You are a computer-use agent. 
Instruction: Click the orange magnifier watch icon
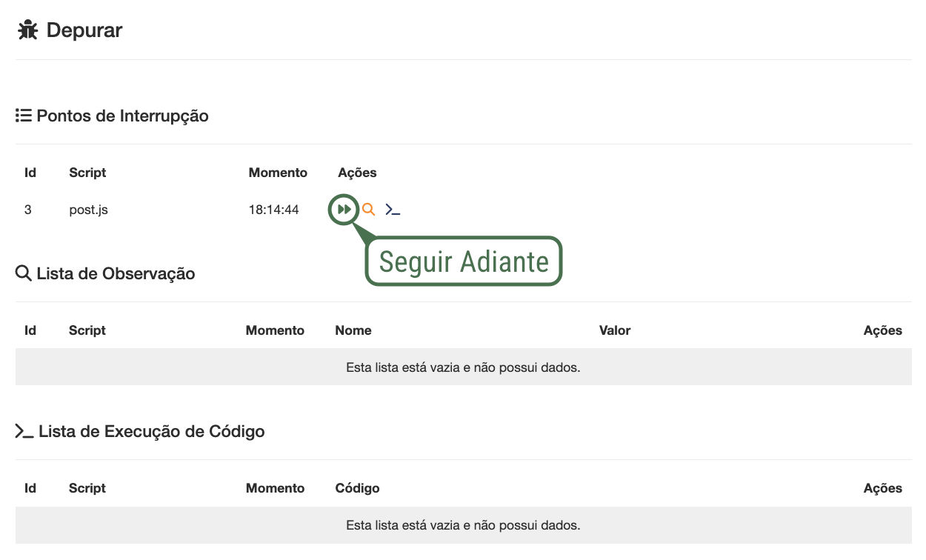point(368,210)
